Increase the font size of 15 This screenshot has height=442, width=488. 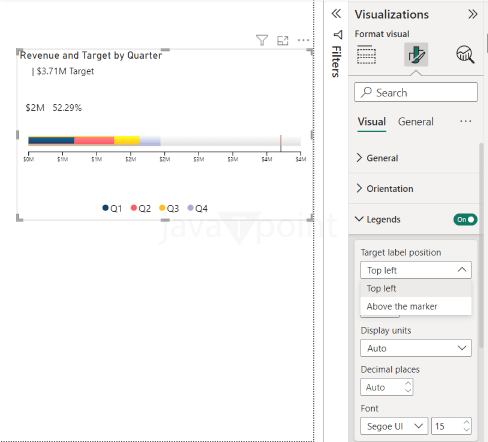point(466,423)
